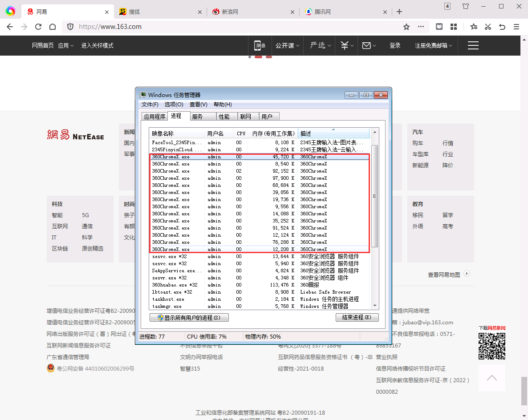Open the 选项(O) menu in Task Manager

[x=174, y=104]
